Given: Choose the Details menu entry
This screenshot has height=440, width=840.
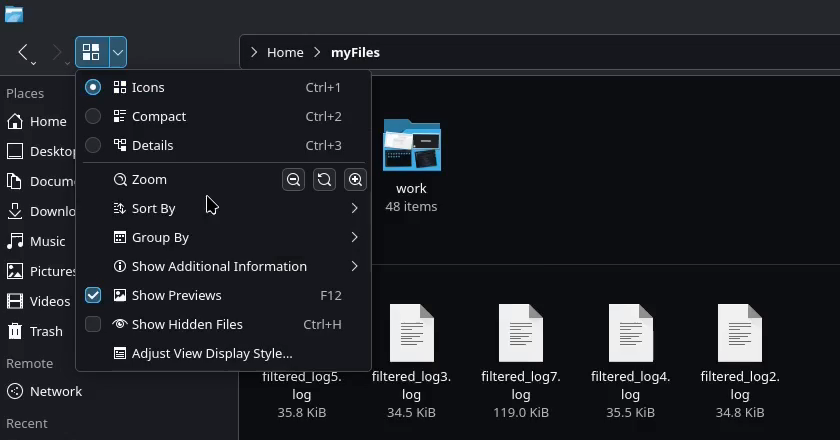Looking at the screenshot, I should tap(223, 145).
